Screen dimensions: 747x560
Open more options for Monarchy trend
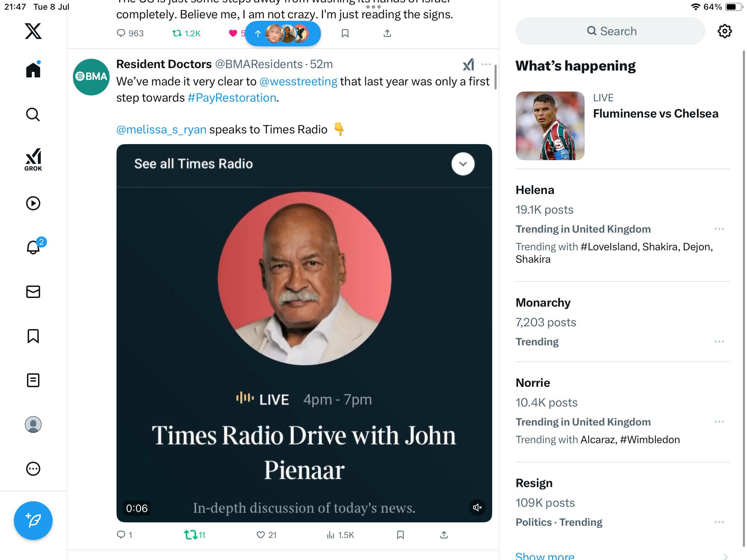tap(719, 342)
